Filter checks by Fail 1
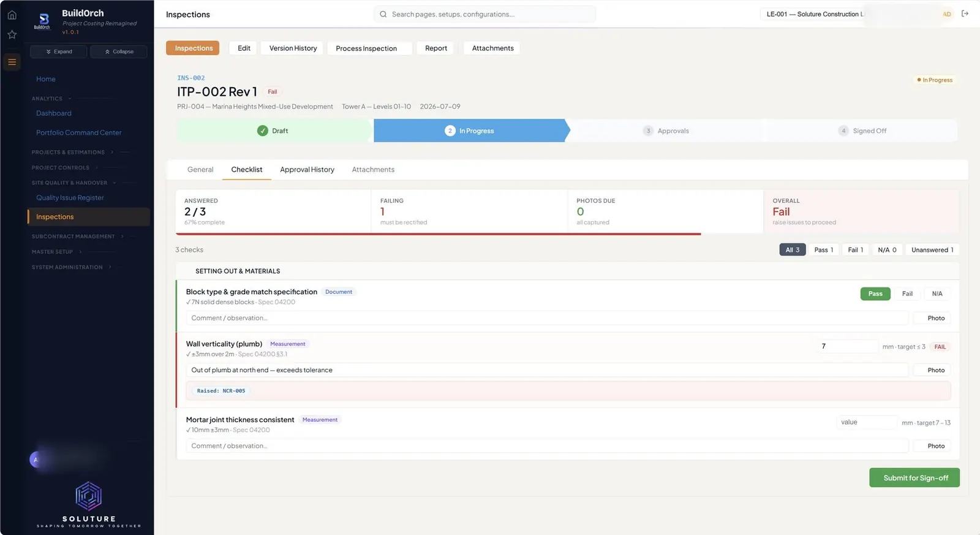 [856, 250]
